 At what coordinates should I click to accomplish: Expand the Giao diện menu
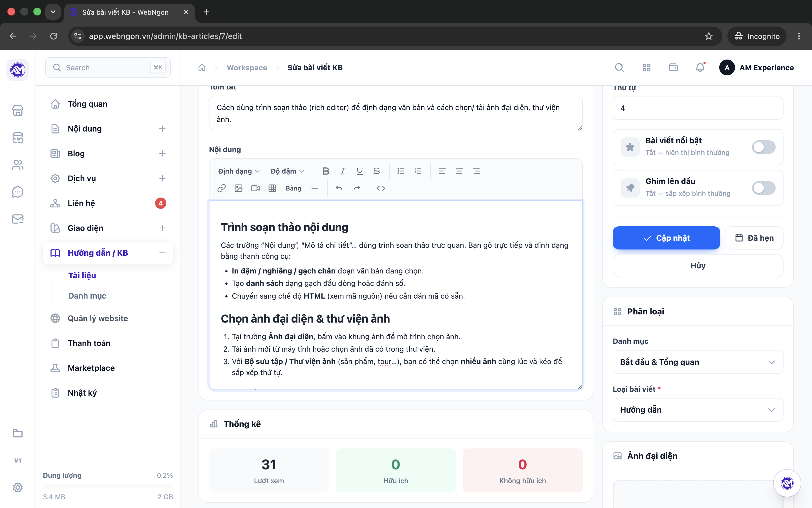(162, 228)
